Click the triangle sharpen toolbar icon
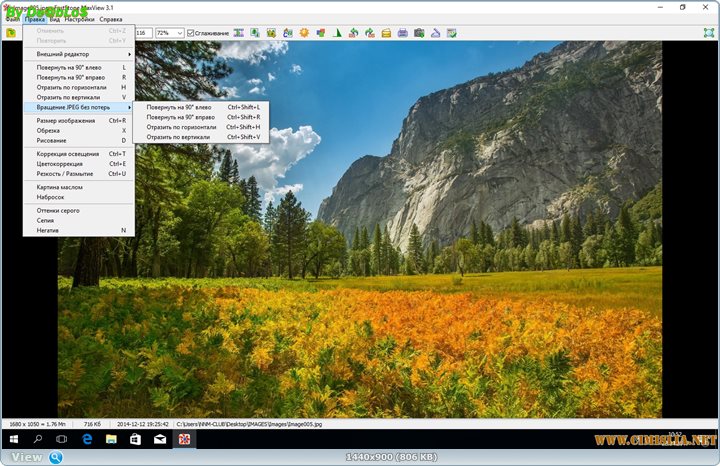Image resolution: width=720 pixels, height=466 pixels. point(337,33)
